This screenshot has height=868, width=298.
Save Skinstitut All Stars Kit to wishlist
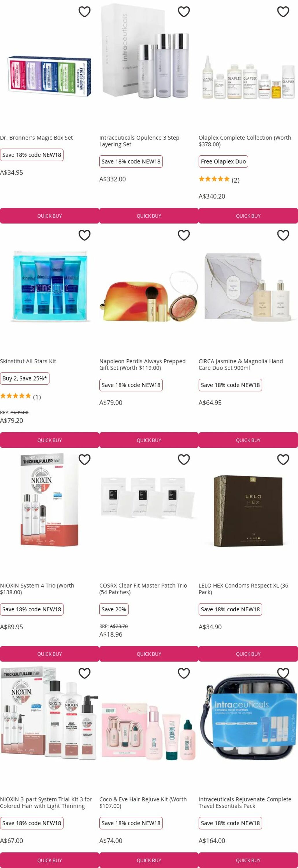(84, 235)
